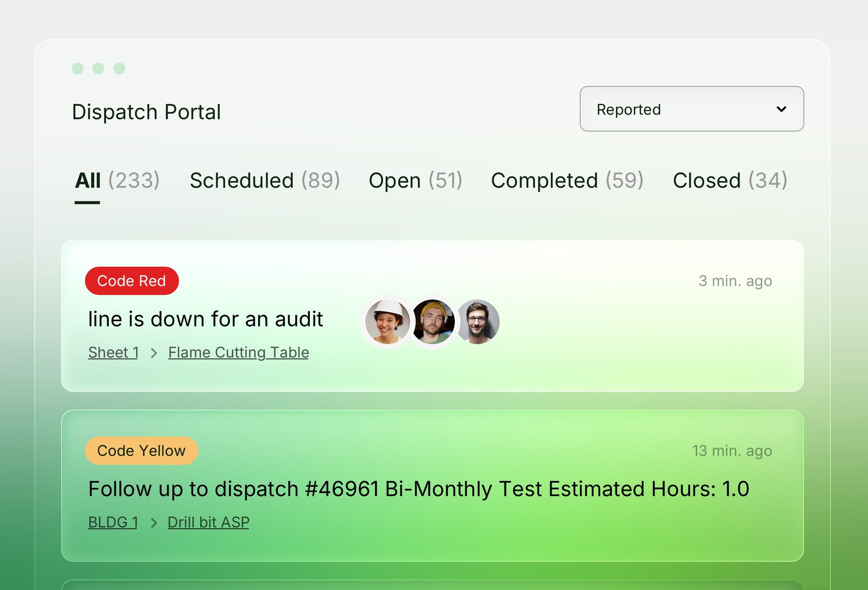Select the dispatch #46961 follow up title
The width and height of the screenshot is (868, 590).
419,489
